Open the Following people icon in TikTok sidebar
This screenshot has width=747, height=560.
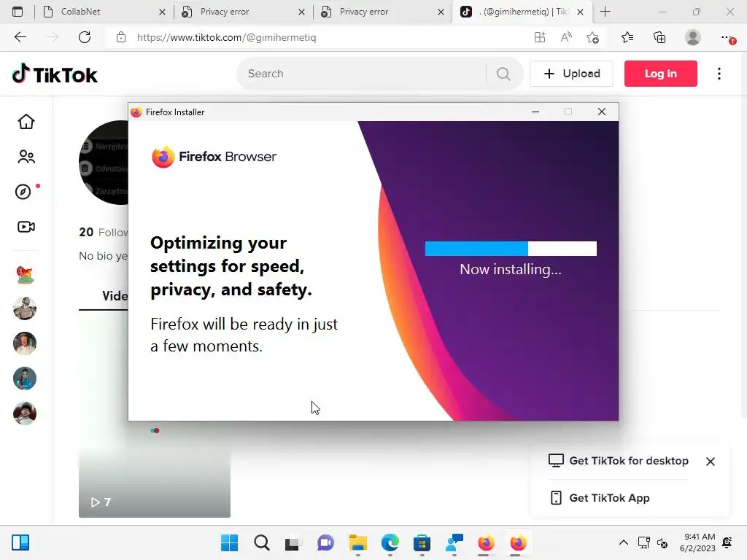click(x=26, y=157)
